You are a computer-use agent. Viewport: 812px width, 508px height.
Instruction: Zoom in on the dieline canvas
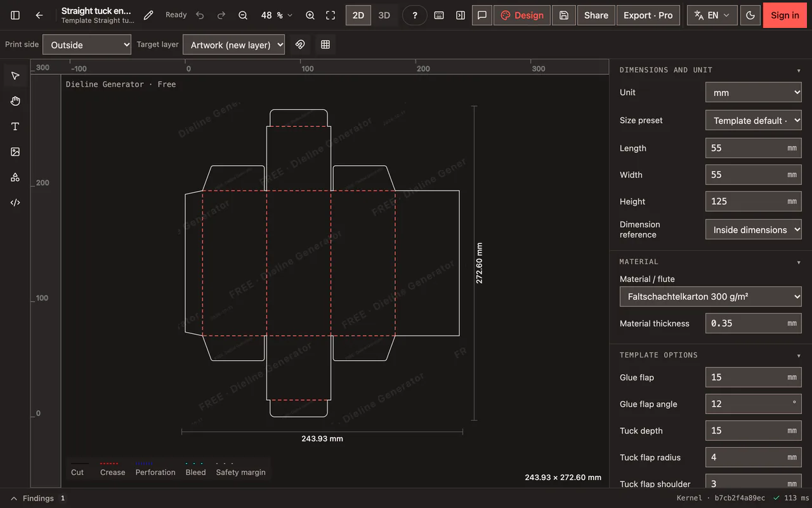pyautogui.click(x=310, y=15)
